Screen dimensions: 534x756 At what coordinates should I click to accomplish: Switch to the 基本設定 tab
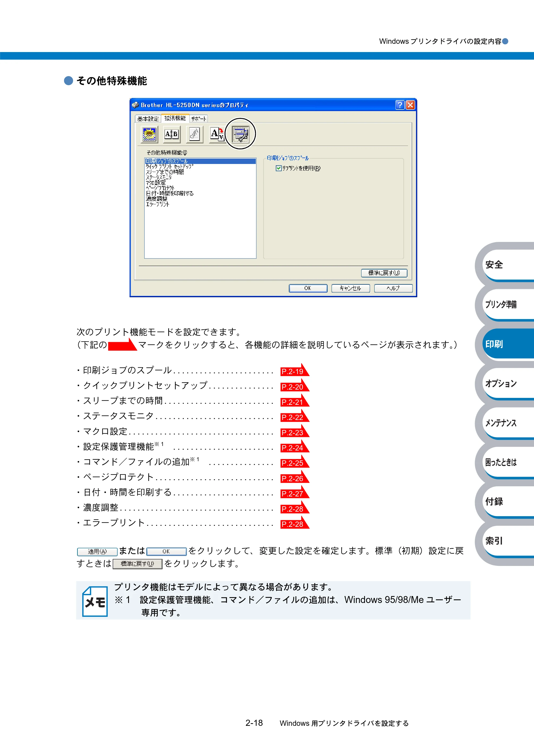148,119
